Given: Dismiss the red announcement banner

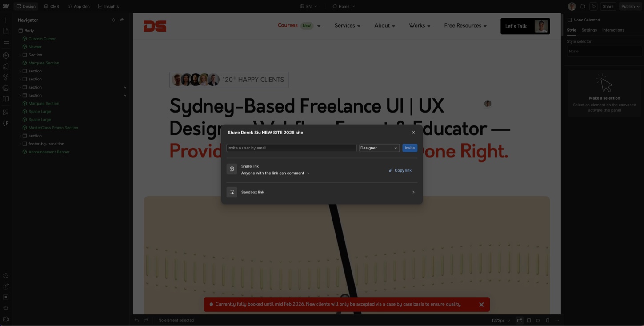Looking at the screenshot, I should point(481,305).
